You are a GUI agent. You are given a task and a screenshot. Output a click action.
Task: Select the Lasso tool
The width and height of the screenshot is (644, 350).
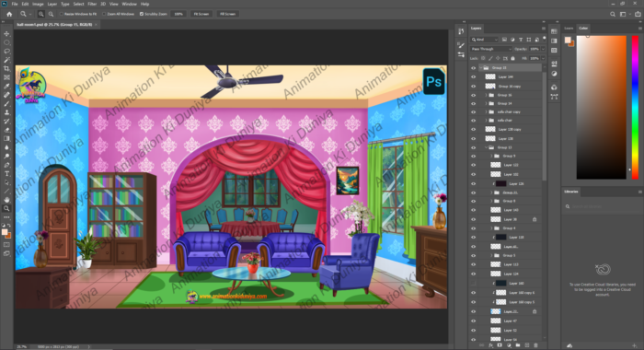tap(6, 52)
